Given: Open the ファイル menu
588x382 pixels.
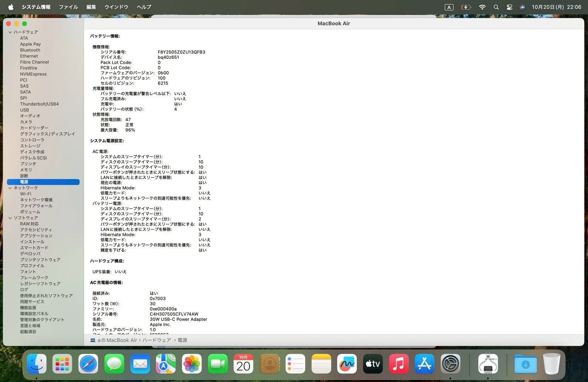Looking at the screenshot, I should click(69, 7).
